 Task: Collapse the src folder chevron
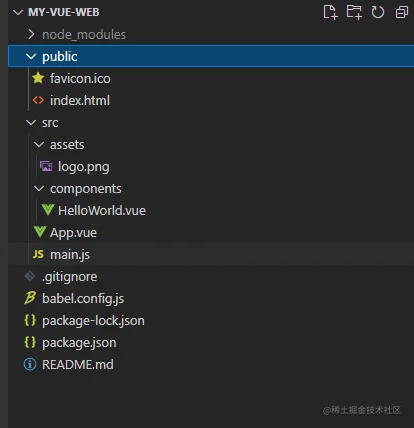click(x=31, y=123)
